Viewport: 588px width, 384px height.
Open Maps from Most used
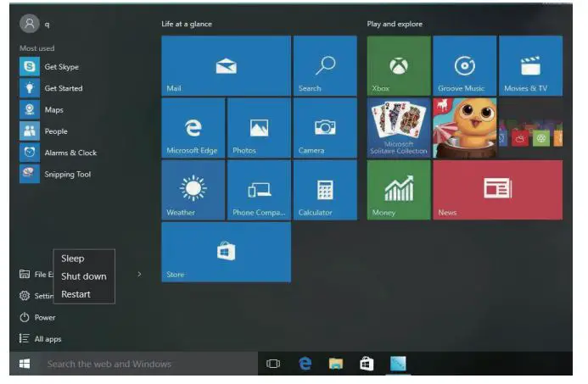(42, 109)
